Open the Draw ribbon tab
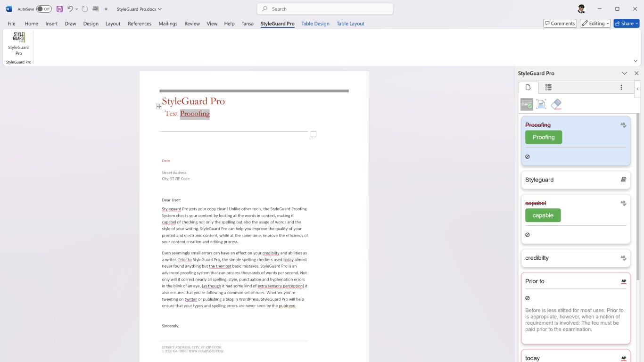Screen dimensions: 644x362 point(70,24)
